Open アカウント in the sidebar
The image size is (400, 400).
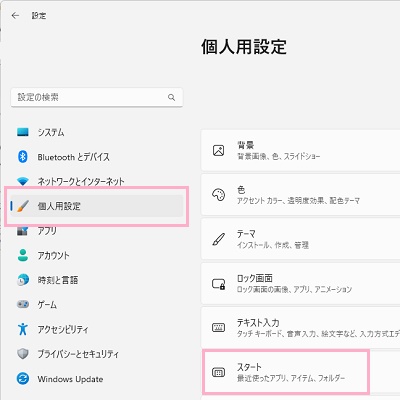coord(97,255)
